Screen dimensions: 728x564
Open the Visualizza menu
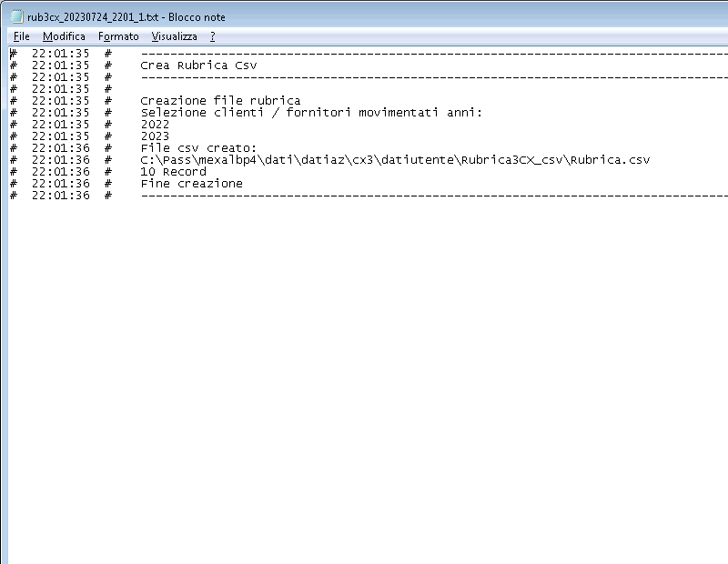pos(174,36)
